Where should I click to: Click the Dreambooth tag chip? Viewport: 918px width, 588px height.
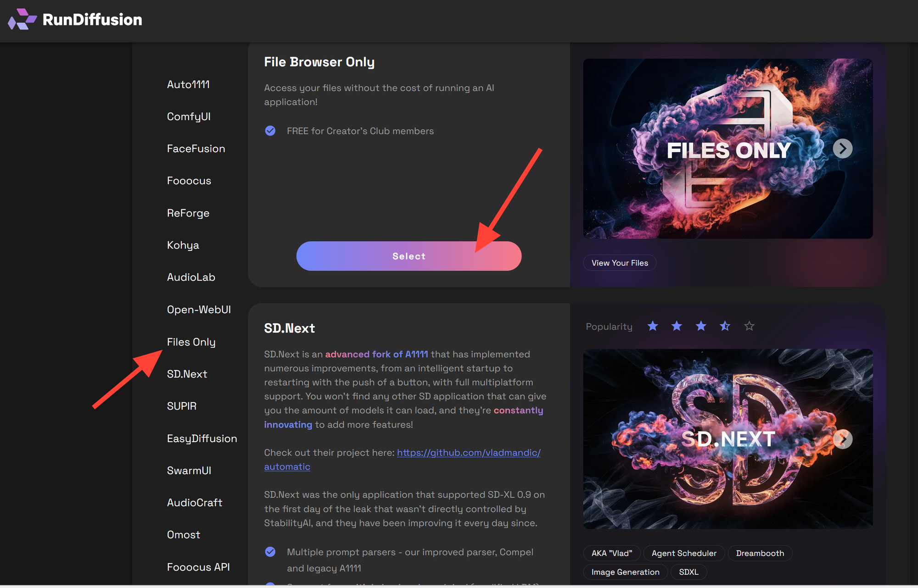760,553
